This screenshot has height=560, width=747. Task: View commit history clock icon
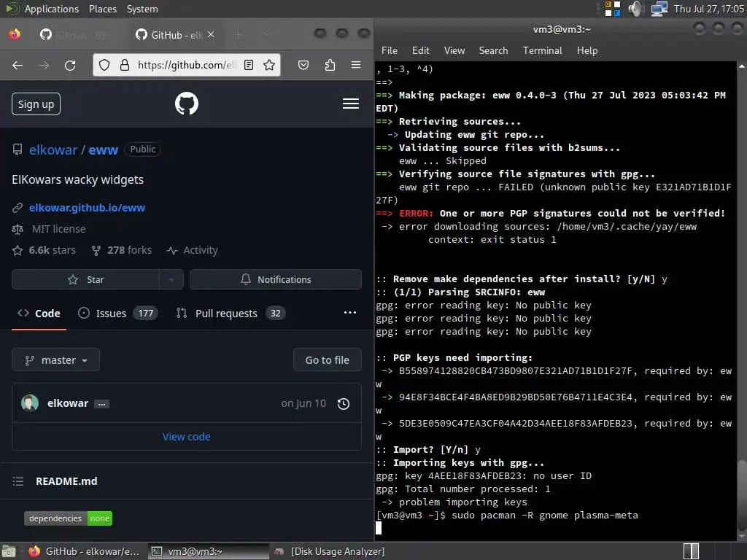point(344,404)
